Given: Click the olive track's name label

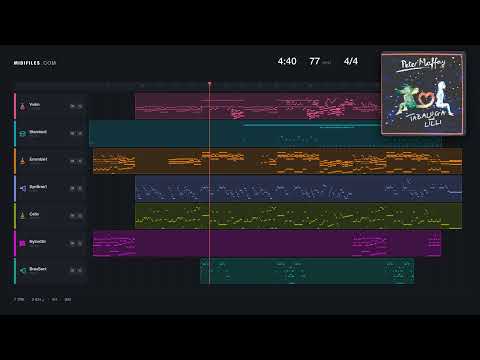Looking at the screenshot, I should click(34, 214).
